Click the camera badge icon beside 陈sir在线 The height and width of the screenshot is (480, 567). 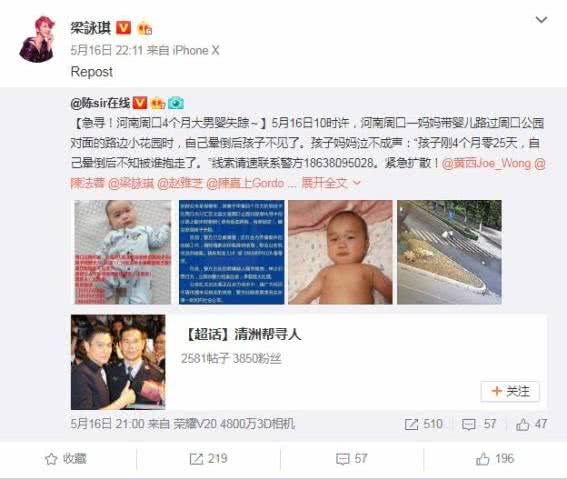point(176,103)
